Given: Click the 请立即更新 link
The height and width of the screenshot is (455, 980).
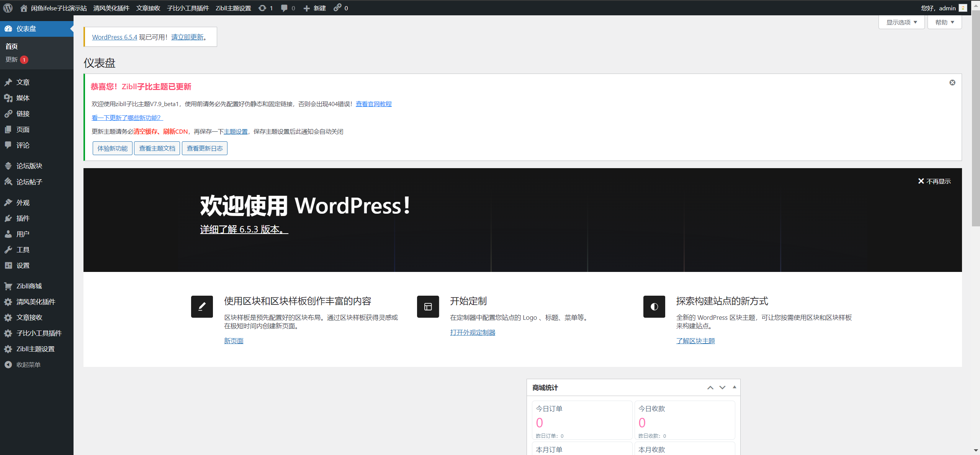Looking at the screenshot, I should coord(187,37).
